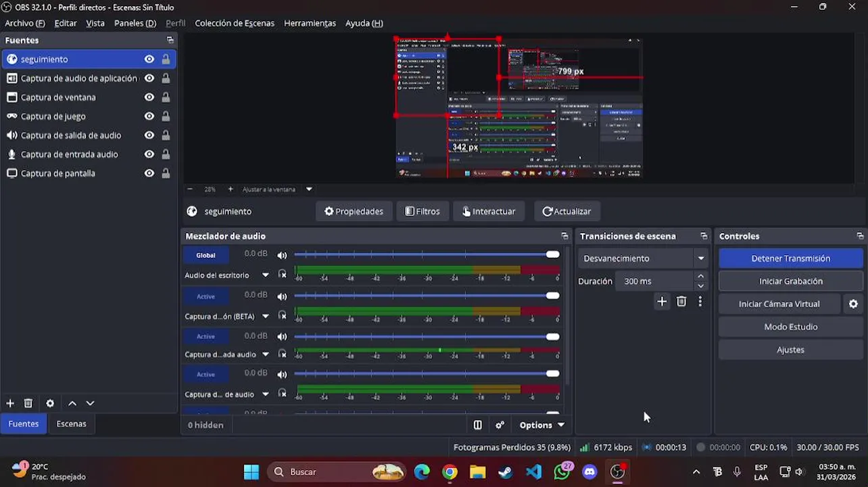Toggle eye icon for Captura de juego
Screen dimensions: 868x487
(149, 116)
